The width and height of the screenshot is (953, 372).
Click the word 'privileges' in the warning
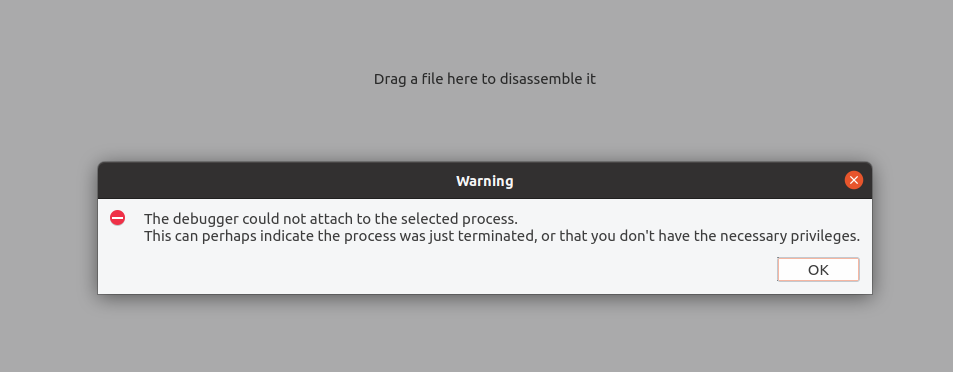pos(823,236)
